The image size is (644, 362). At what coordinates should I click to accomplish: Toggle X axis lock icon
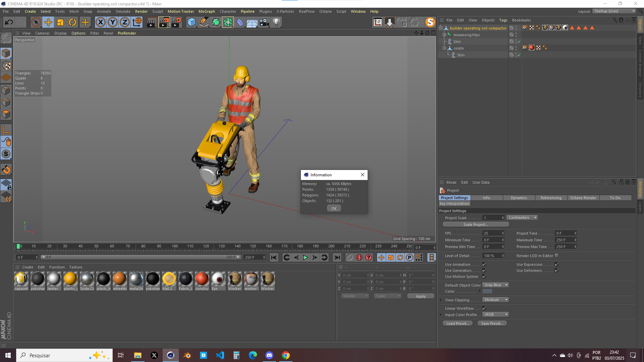(x=100, y=22)
